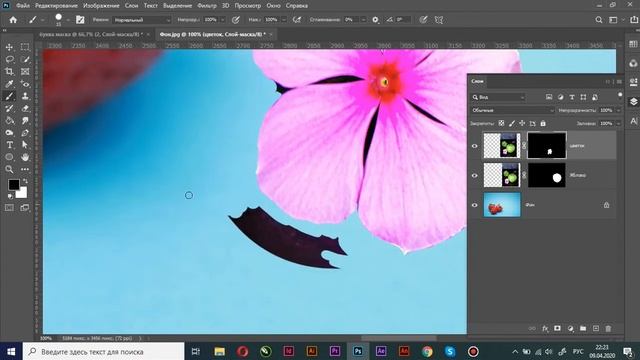Create new adjustment layer button

coord(570,329)
